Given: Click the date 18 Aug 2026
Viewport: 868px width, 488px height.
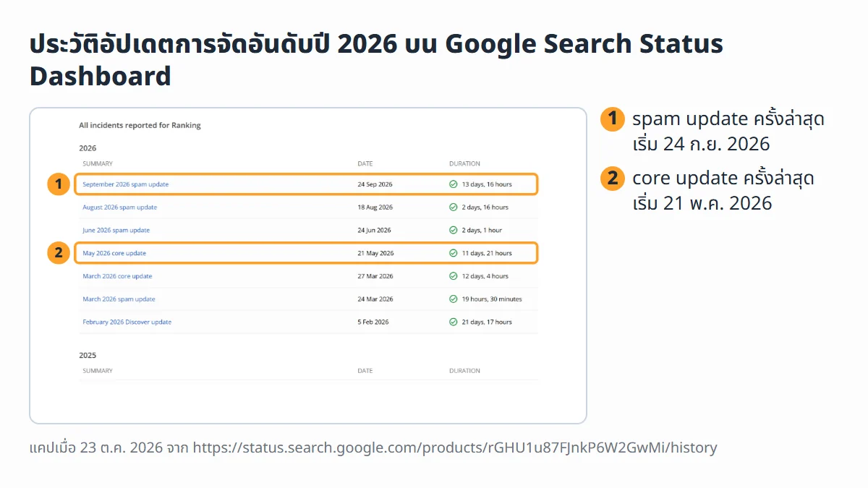Looking at the screenshot, I should [x=375, y=207].
